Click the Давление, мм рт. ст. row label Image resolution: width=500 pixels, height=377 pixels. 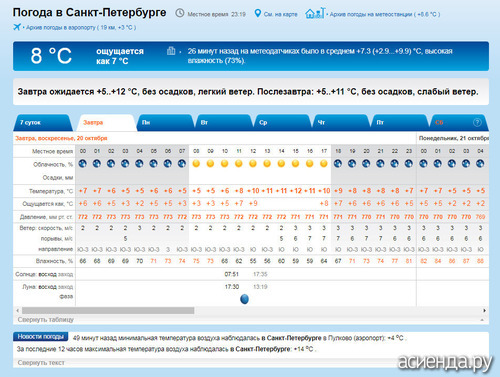pyautogui.click(x=46, y=217)
